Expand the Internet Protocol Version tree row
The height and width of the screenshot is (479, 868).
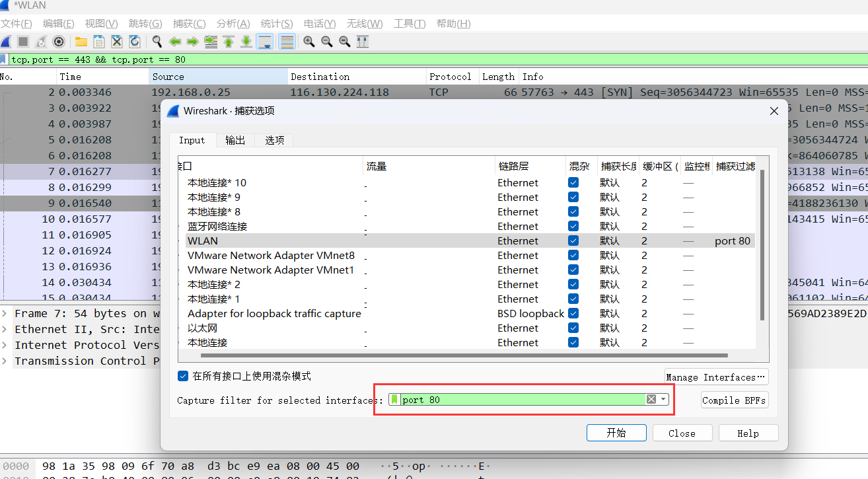[5, 345]
